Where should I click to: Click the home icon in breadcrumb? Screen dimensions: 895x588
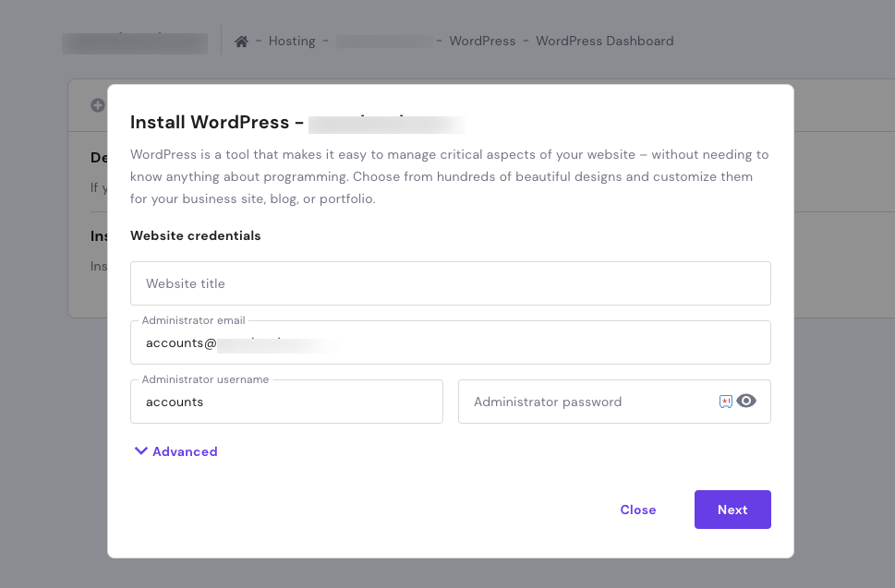pos(241,41)
